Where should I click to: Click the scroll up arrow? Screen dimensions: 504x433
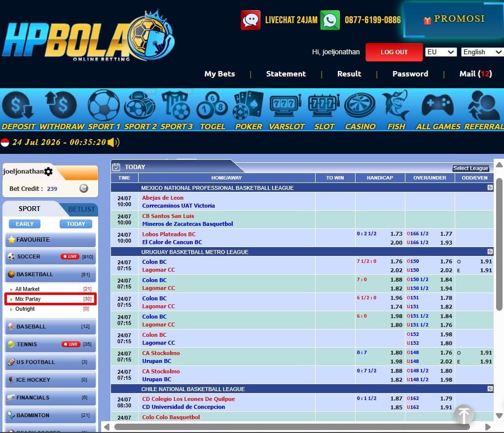click(499, 165)
